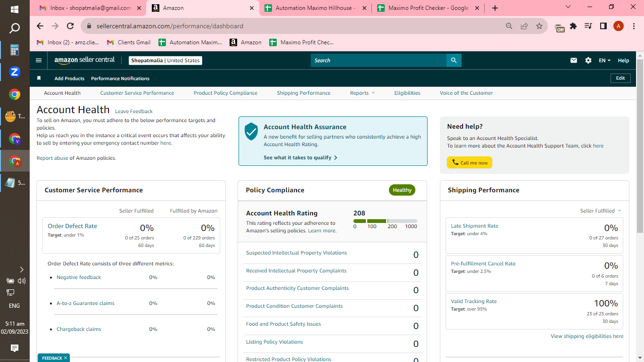Open the Seller Central hamburger menu
The height and width of the screenshot is (362, 644).
pos(39,60)
